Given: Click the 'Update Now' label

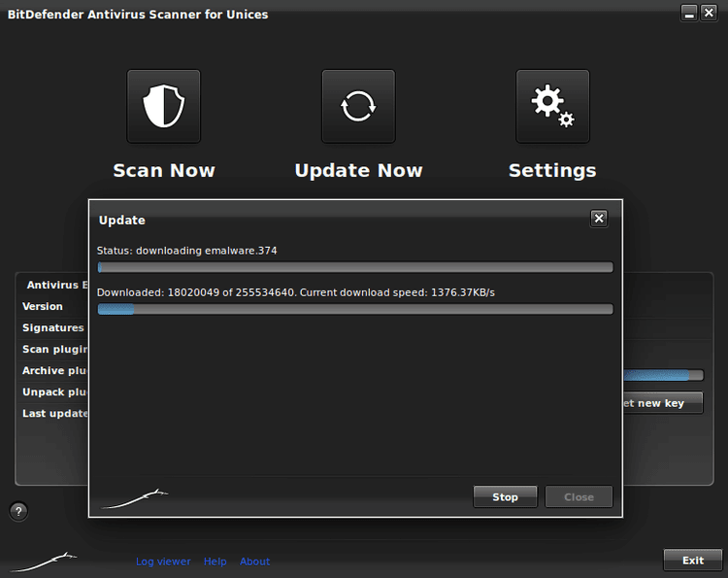Looking at the screenshot, I should point(358,171).
